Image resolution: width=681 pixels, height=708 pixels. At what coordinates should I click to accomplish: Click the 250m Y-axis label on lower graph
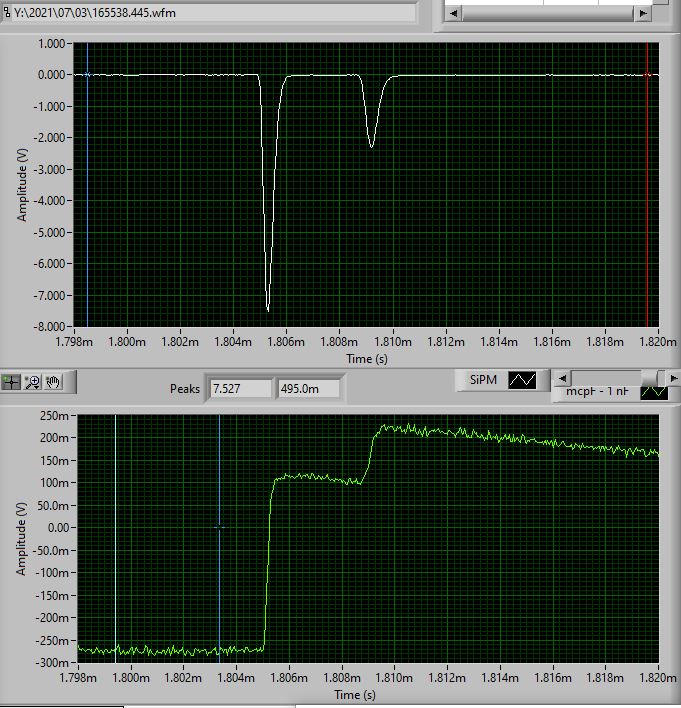55,415
